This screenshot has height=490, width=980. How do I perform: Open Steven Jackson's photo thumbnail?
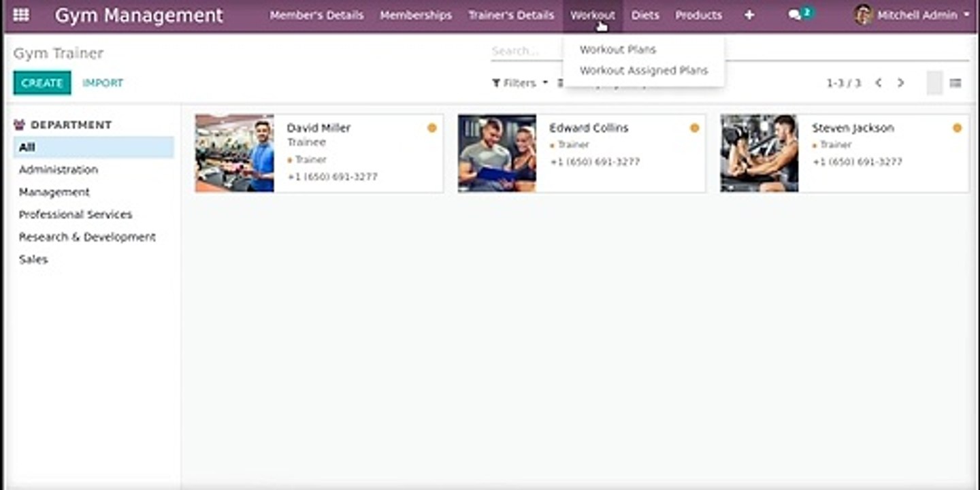[x=759, y=153]
